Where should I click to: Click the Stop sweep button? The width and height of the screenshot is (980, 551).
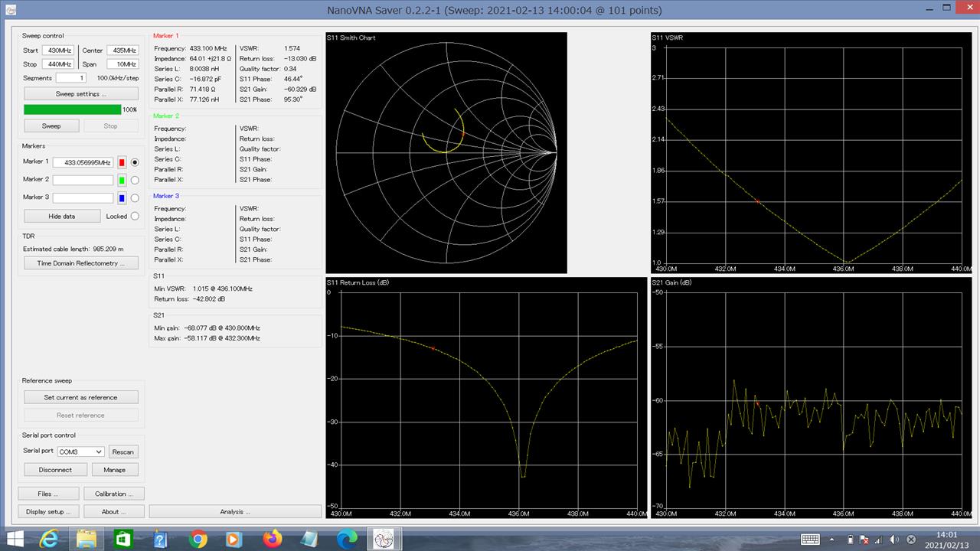pos(110,126)
